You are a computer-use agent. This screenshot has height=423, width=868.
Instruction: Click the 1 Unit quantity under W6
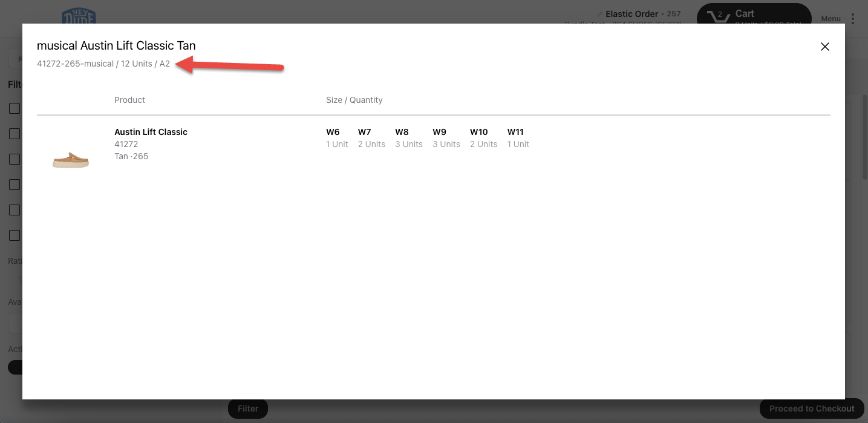(x=337, y=144)
